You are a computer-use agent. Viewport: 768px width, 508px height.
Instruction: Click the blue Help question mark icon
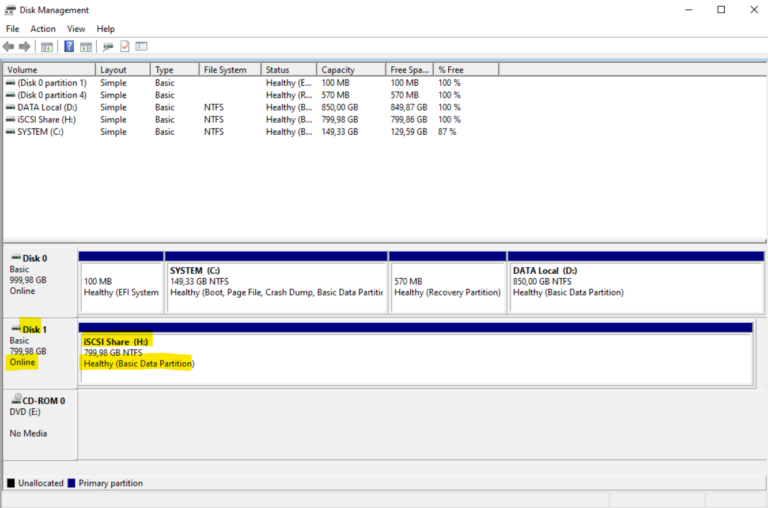[x=69, y=47]
